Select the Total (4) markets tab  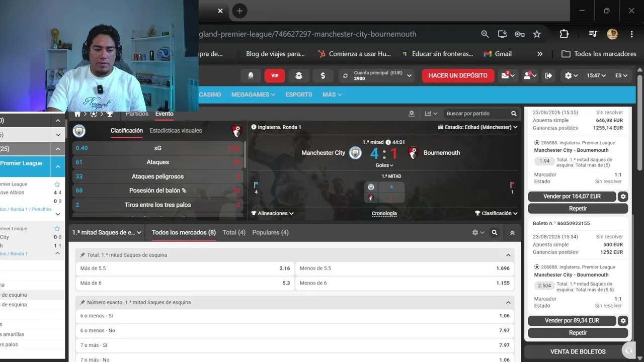[234, 233]
